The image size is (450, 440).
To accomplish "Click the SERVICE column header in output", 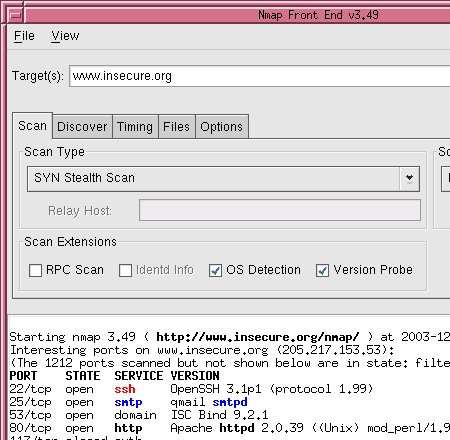I will [139, 376].
